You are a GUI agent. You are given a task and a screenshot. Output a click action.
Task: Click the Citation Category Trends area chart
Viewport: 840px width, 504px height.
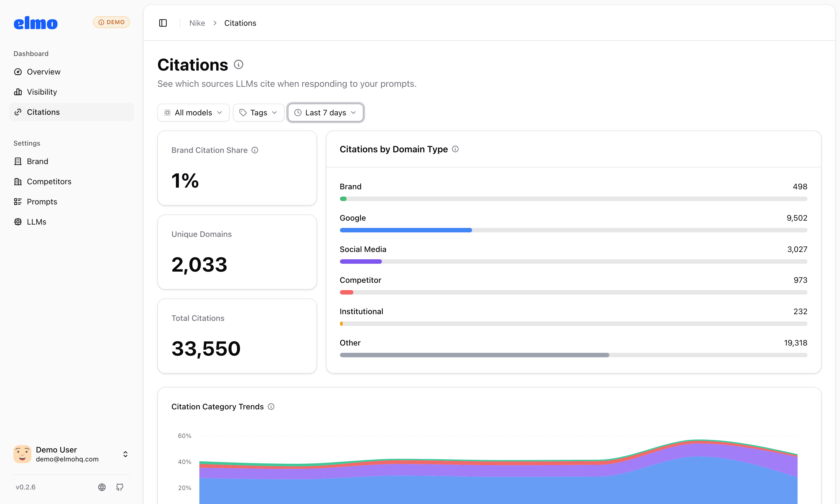tap(498, 472)
